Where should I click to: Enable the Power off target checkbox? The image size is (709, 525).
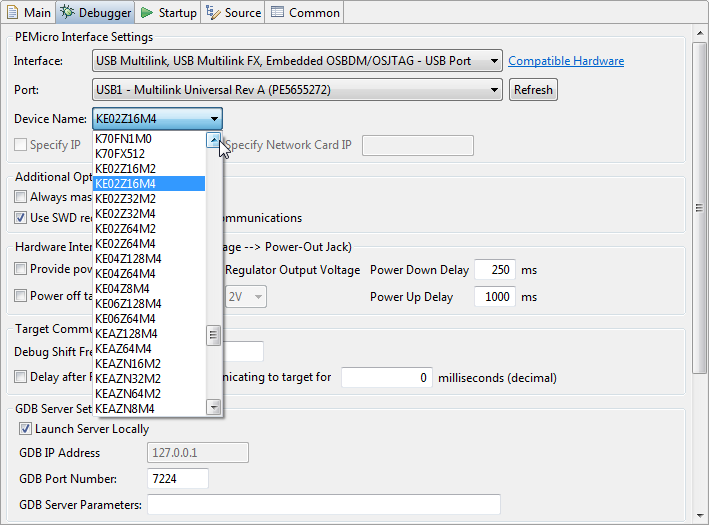pos(20,296)
